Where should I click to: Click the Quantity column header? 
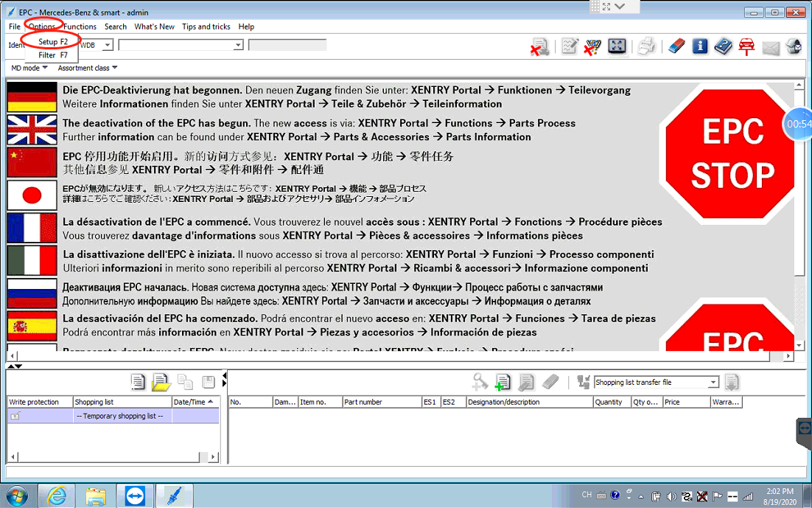[612, 402]
